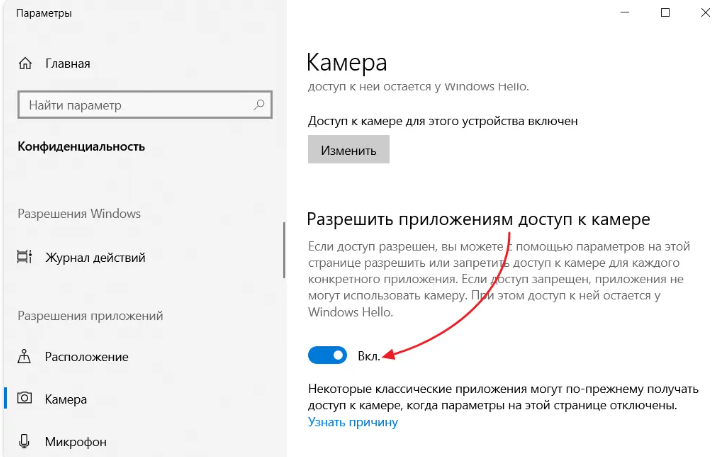Click the Расположение location pin icon
This screenshot has width=718, height=457.
(x=26, y=357)
